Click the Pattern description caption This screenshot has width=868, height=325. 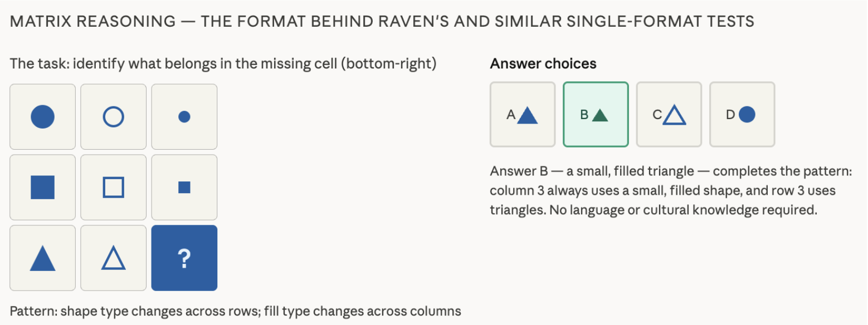tap(236, 311)
